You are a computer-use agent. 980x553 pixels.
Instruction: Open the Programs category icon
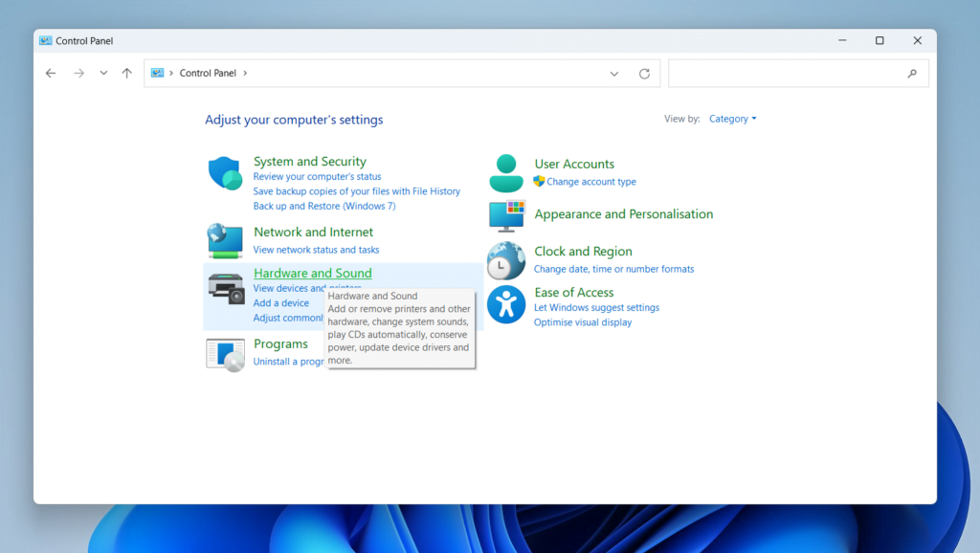[x=226, y=354]
